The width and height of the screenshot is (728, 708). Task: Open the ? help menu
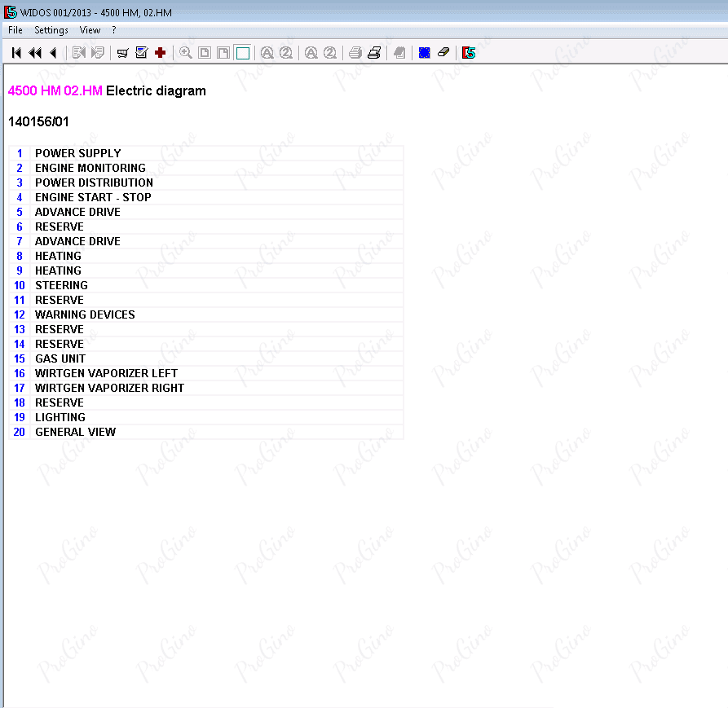[114, 30]
